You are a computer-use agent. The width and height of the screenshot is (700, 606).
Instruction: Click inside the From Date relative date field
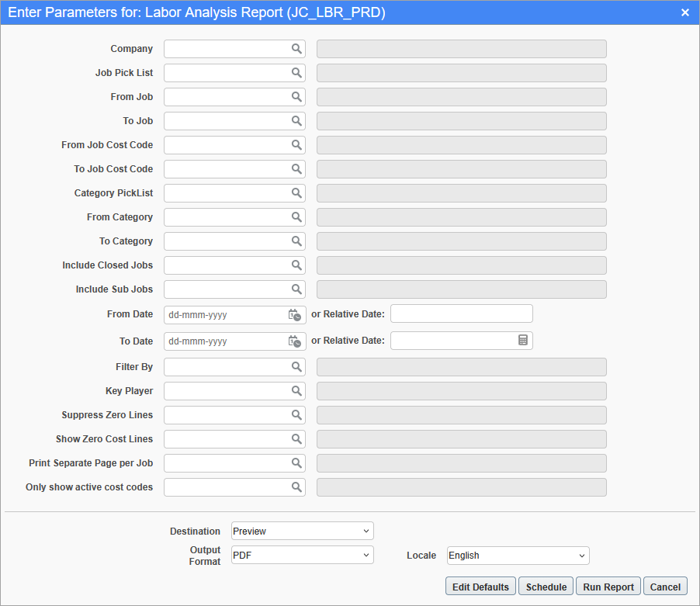(x=461, y=313)
